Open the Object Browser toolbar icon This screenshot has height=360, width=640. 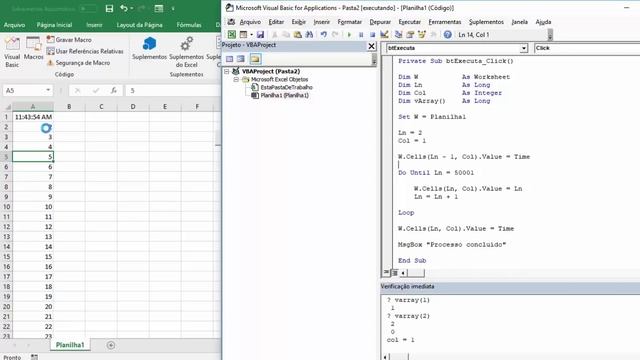[x=422, y=35]
